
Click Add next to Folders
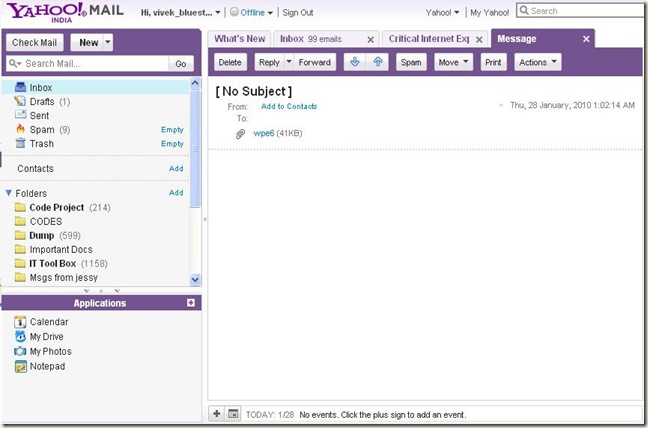176,193
